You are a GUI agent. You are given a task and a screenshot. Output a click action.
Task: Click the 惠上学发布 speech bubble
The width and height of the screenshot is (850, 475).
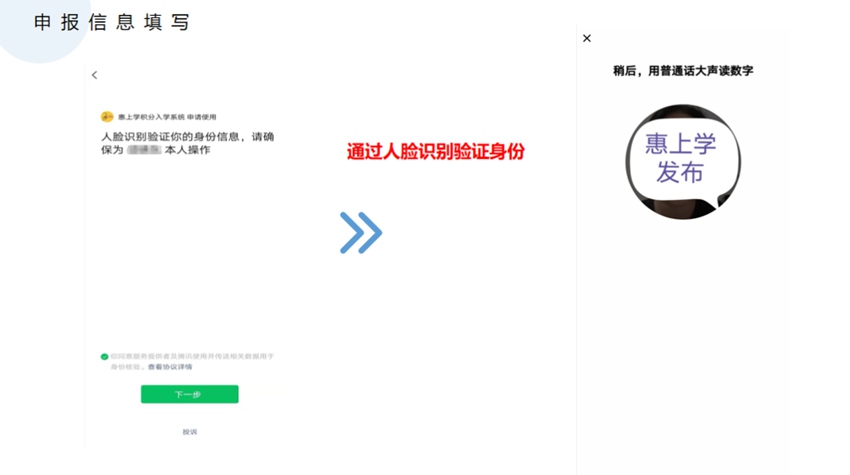681,158
